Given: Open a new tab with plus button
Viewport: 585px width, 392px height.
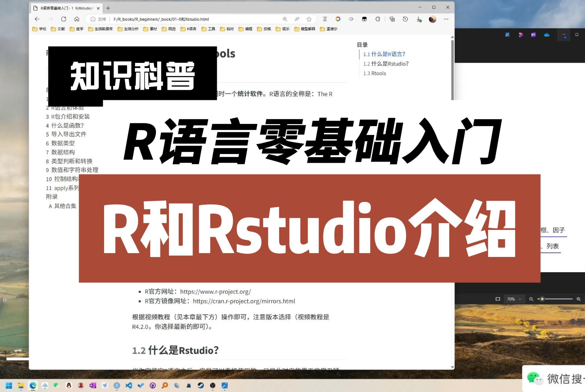Looking at the screenshot, I should [x=108, y=8].
